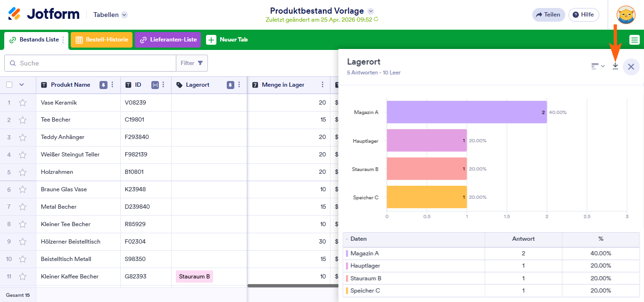The image size is (644, 302).
Task: Click the user avatar icon
Action: click(626, 15)
